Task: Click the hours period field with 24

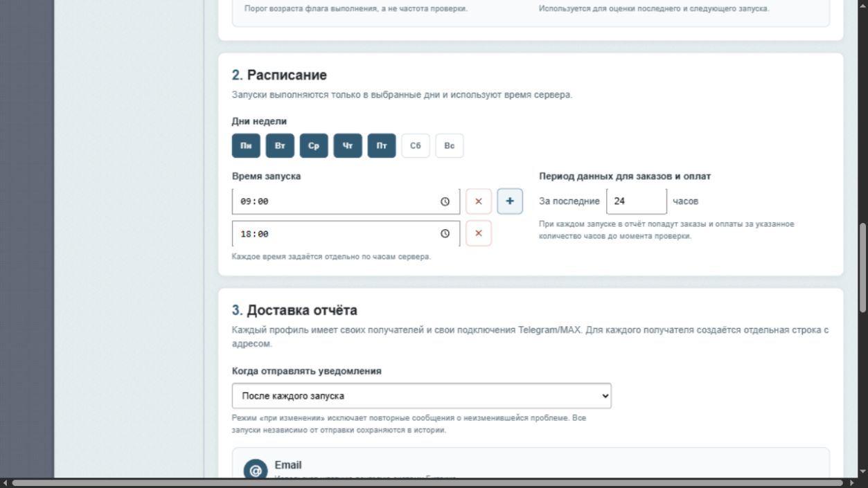Action: click(637, 201)
